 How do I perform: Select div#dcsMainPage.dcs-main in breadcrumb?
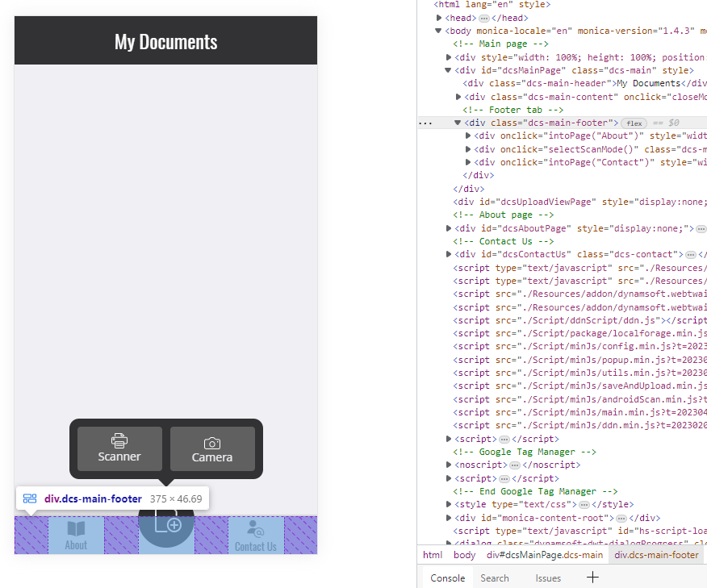[545, 555]
